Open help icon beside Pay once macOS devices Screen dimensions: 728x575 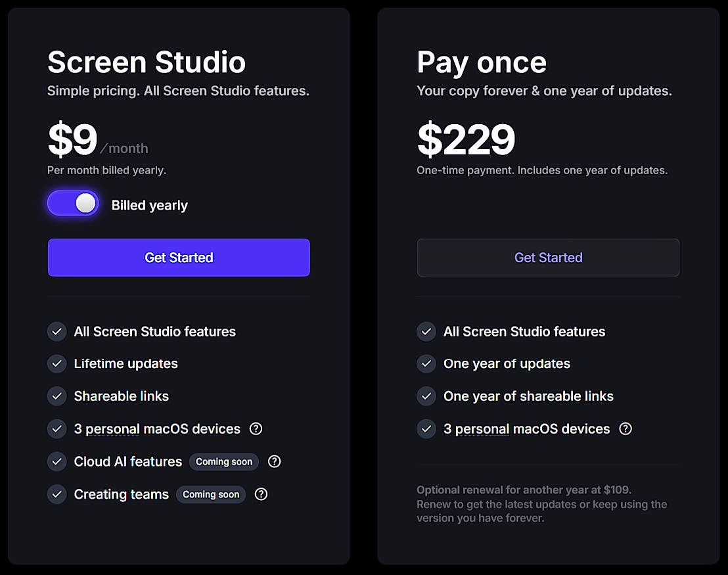[x=626, y=429]
